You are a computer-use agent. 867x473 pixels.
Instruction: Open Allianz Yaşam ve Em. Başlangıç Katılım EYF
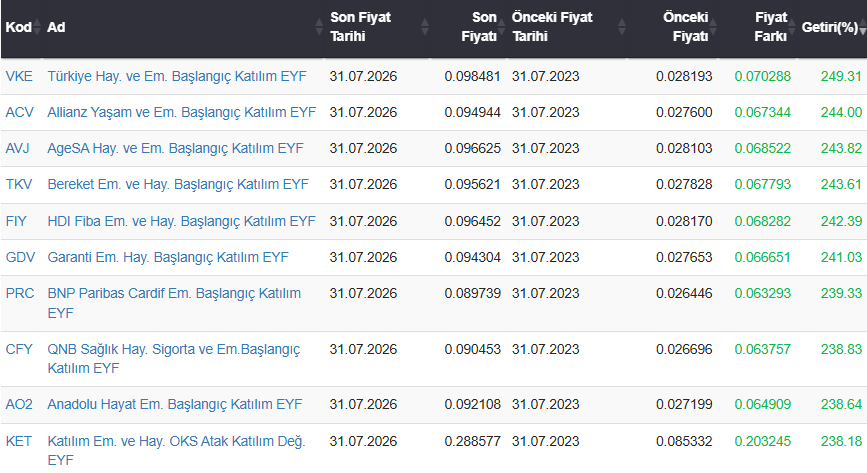point(182,112)
